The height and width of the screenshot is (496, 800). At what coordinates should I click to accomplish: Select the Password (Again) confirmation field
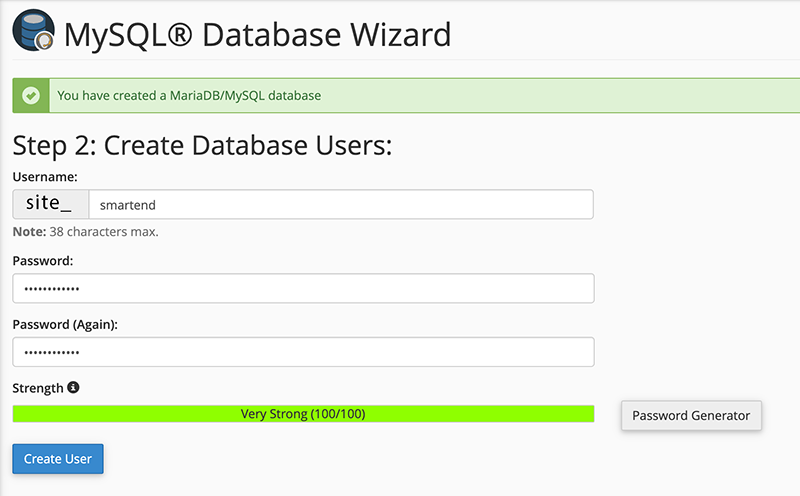(x=303, y=352)
